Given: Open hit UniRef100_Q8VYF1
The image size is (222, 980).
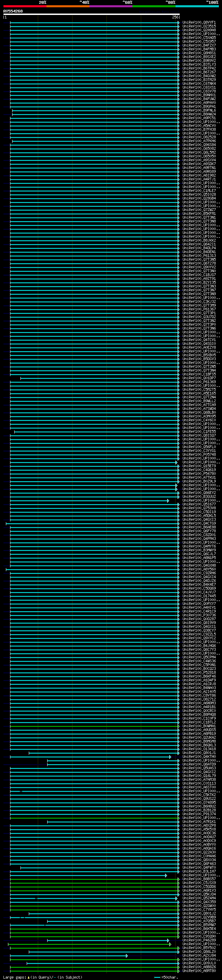Looking at the screenshot, I should [199, 23].
